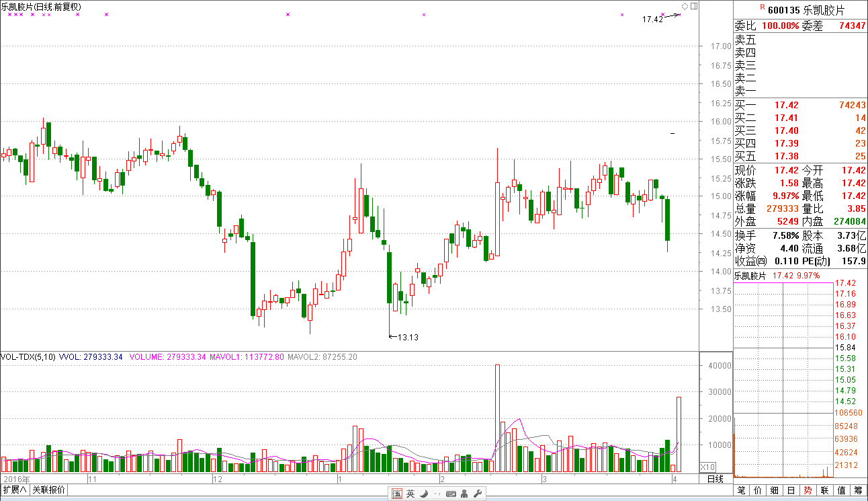The width and height of the screenshot is (868, 501).
Task: Select the 买五 bid price 17.38
Action: pyautogui.click(x=787, y=156)
